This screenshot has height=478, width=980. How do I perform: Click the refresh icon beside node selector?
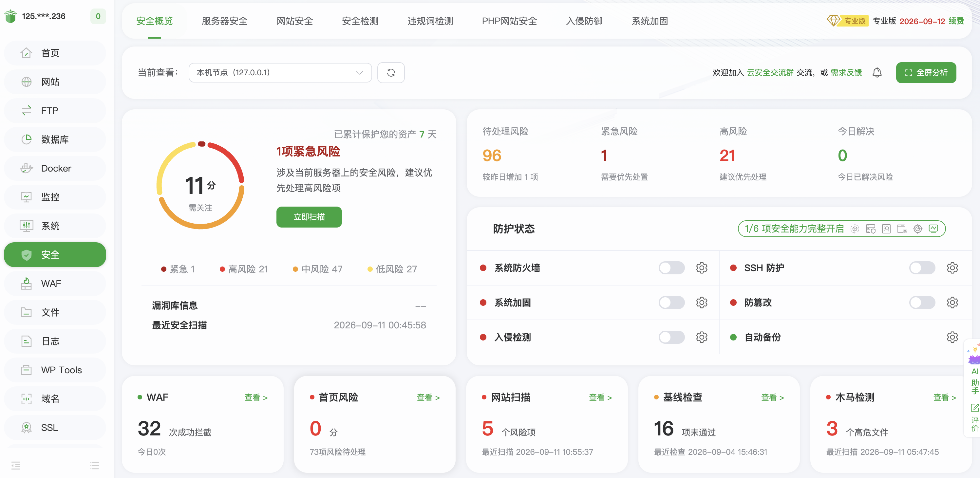(391, 73)
